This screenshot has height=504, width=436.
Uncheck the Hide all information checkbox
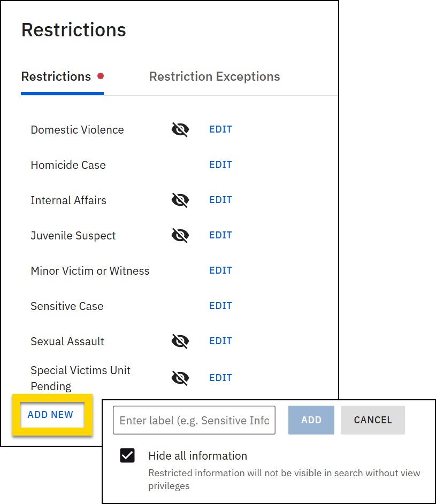[x=127, y=456]
